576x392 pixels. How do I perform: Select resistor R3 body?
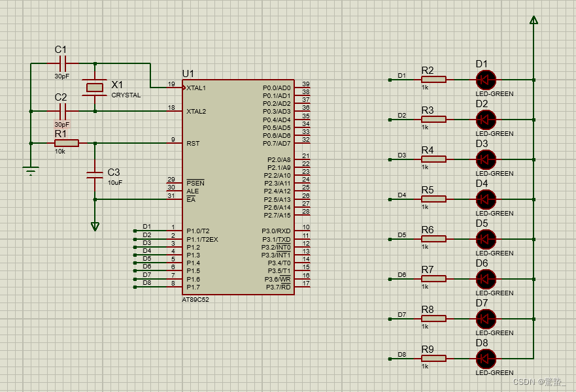(434, 120)
